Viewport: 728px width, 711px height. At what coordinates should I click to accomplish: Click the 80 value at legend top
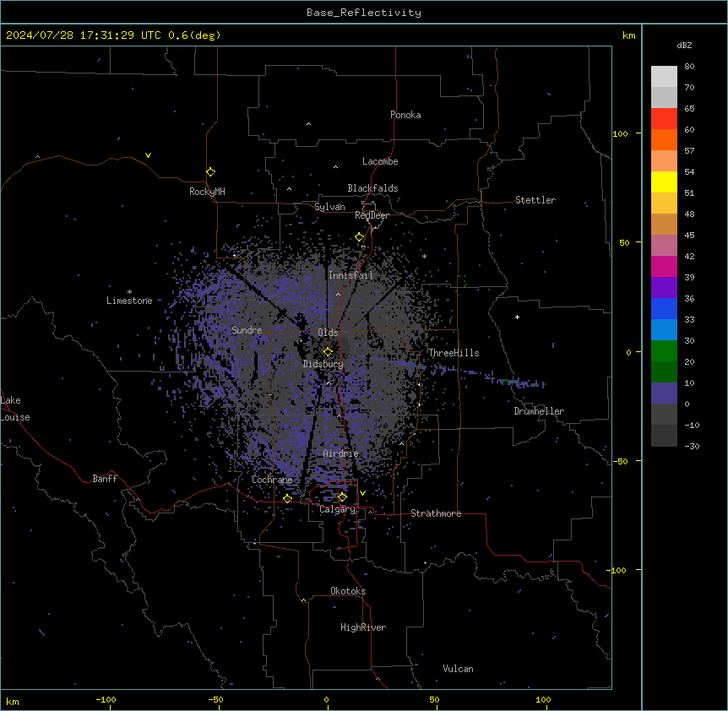[689, 67]
